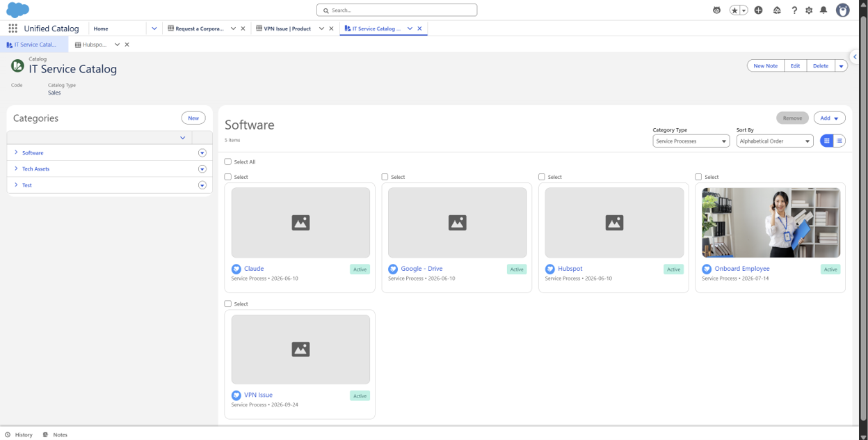This screenshot has width=868, height=440.
Task: Close the Request a Corpora... tab
Action: click(243, 29)
